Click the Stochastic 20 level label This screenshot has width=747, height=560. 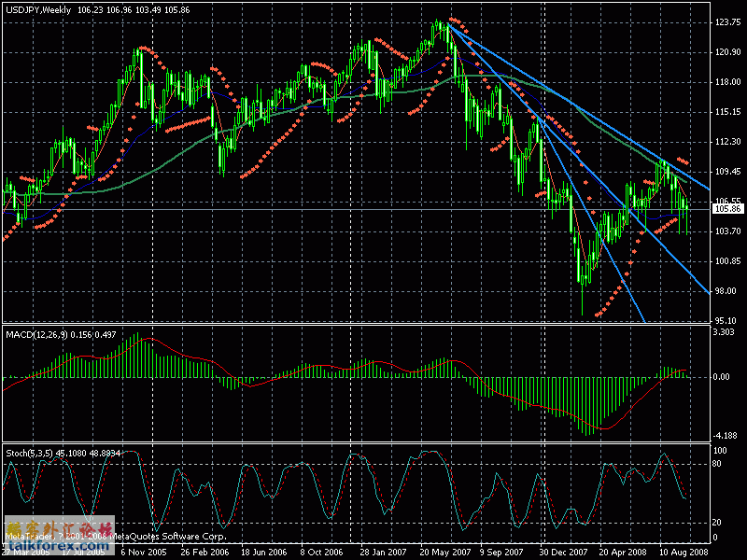717,523
